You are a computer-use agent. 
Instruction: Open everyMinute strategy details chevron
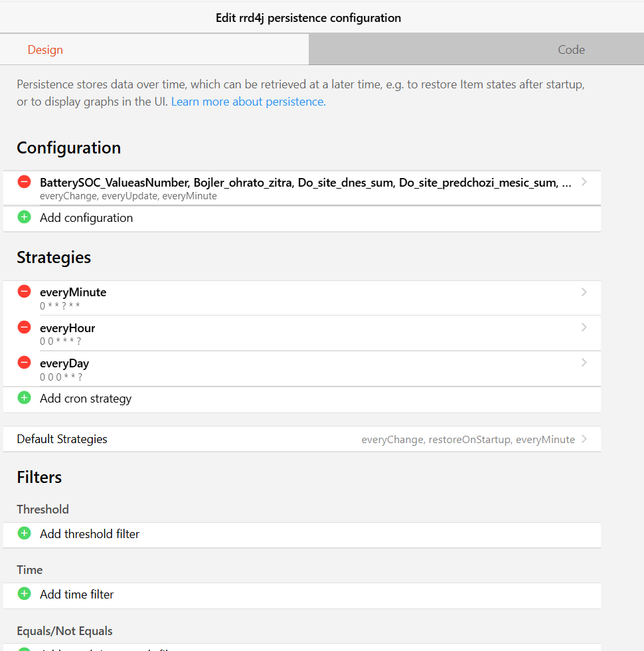pos(584,292)
